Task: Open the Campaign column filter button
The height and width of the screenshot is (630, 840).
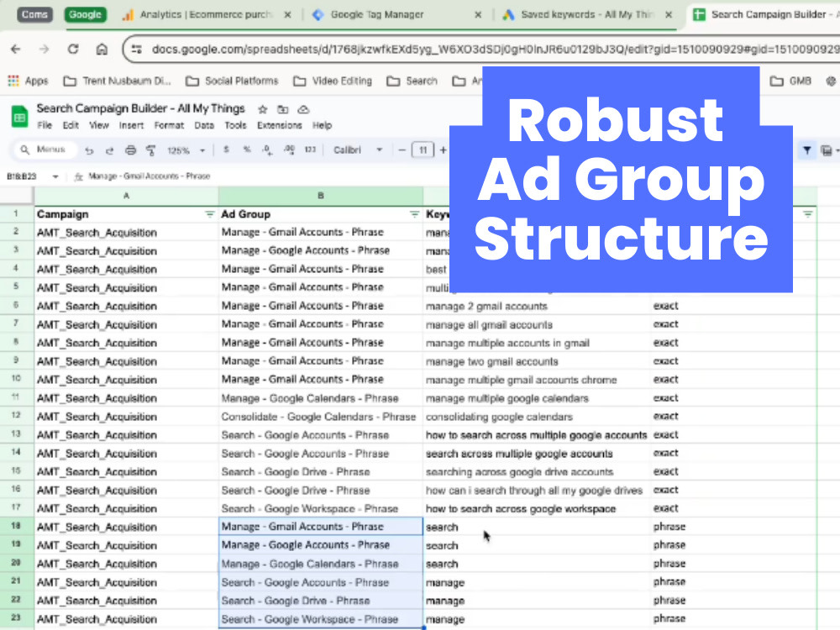Action: (209, 214)
